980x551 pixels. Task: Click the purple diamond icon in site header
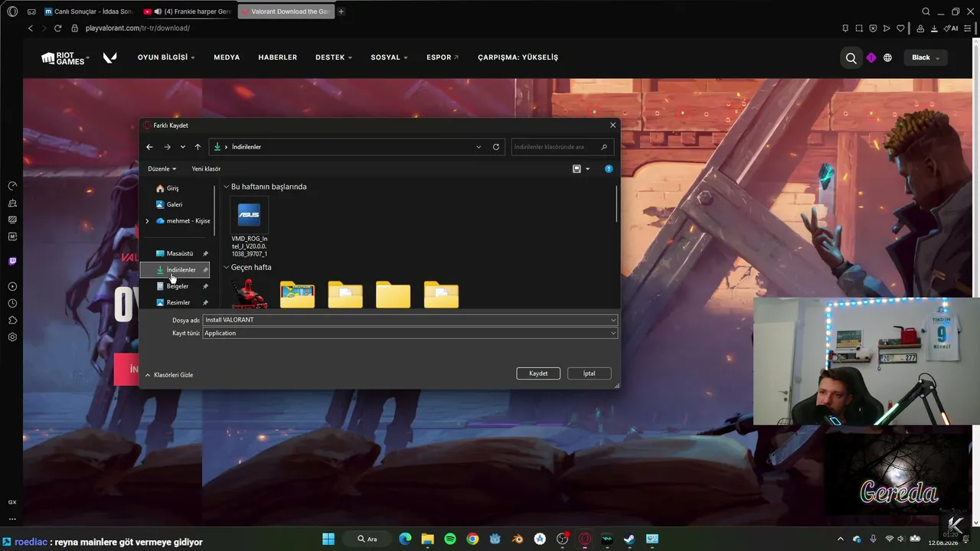(x=871, y=57)
